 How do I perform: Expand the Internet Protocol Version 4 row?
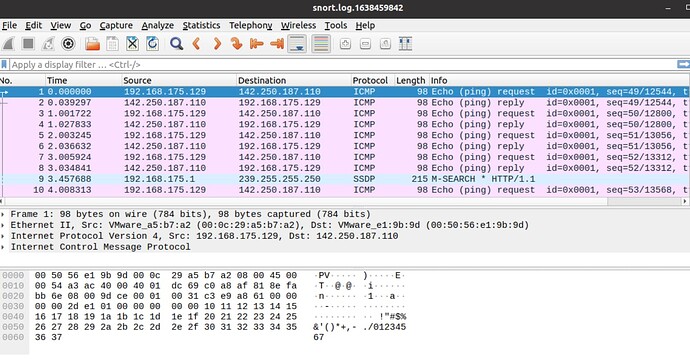4,236
